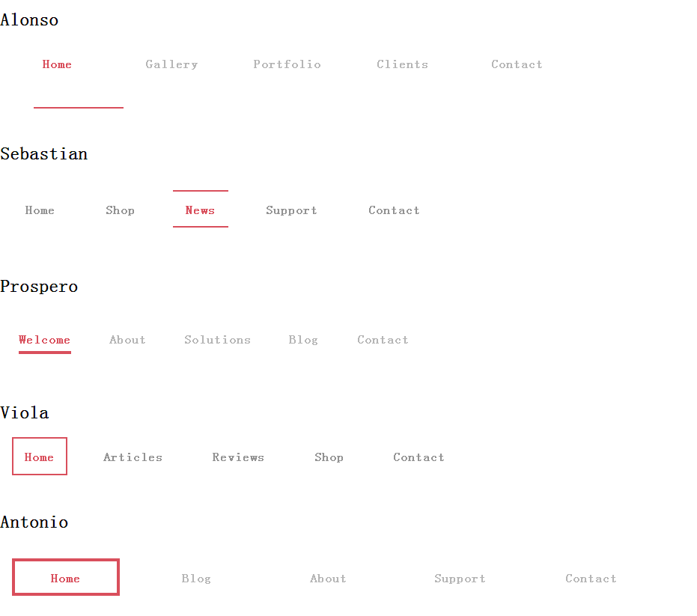The width and height of the screenshot is (697, 616).
Task: Select Solutions in the Prospero navigation
Action: (x=217, y=340)
